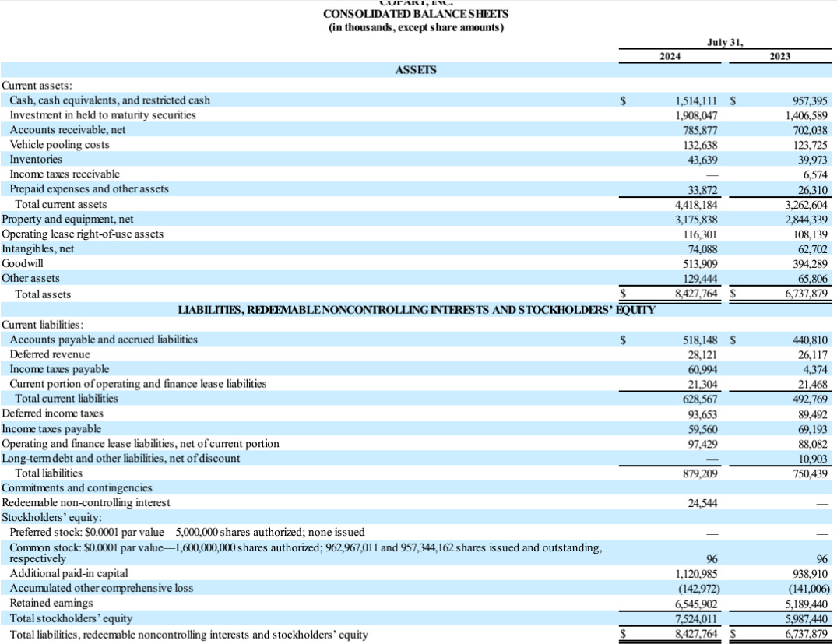
Task: Select the 'Other assets' label
Action: tap(30, 278)
